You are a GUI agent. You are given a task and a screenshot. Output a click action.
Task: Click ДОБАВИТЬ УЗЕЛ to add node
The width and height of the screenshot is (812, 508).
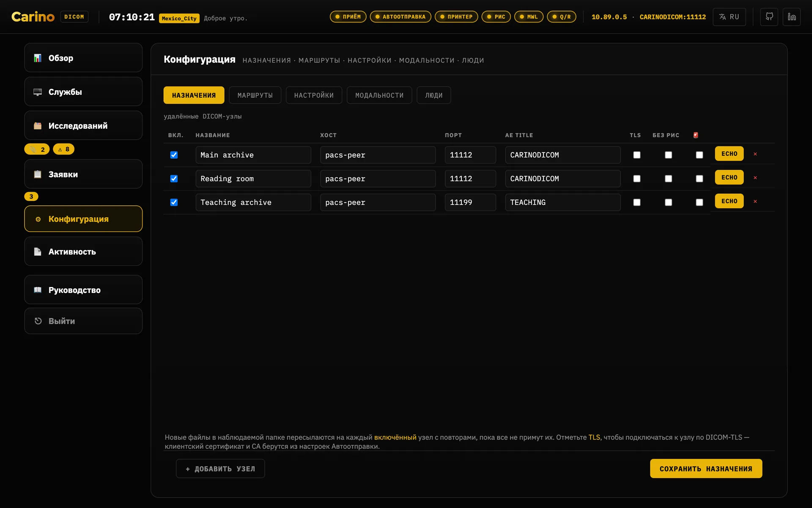(x=220, y=469)
